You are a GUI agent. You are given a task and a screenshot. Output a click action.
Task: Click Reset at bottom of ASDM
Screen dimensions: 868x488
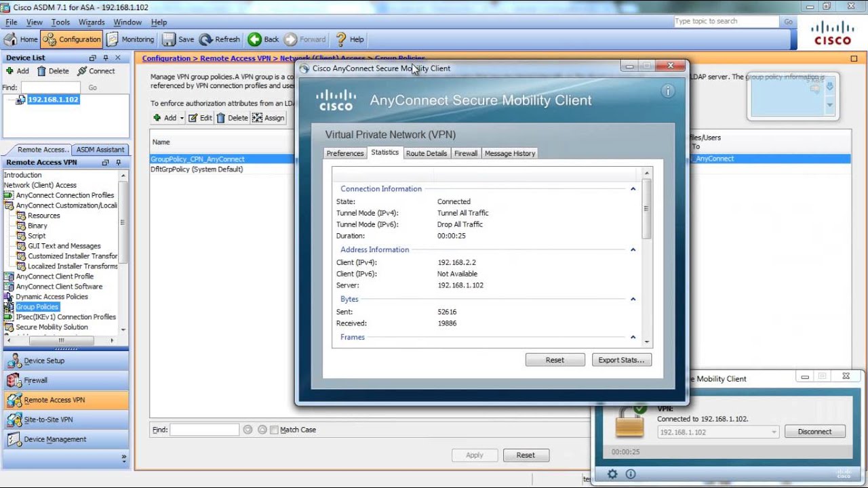(526, 455)
